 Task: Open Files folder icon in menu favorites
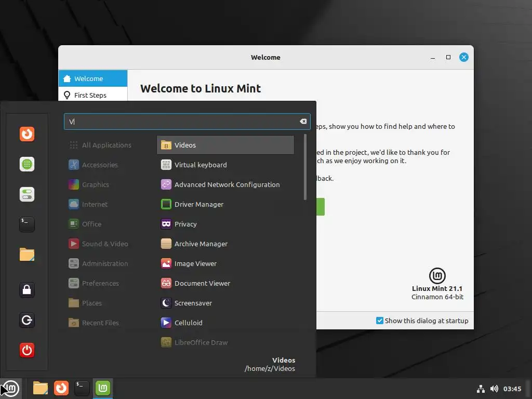(x=27, y=255)
